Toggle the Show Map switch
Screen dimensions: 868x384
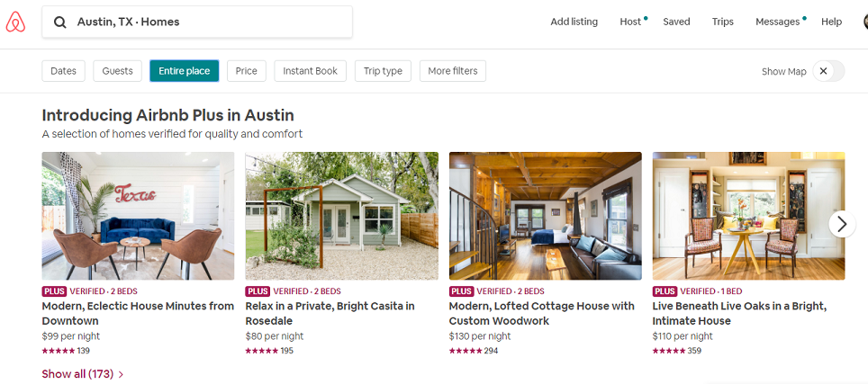click(x=827, y=71)
